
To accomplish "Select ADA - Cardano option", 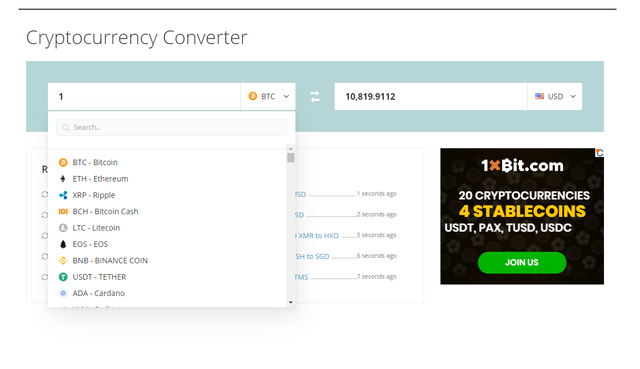I will tap(167, 293).
